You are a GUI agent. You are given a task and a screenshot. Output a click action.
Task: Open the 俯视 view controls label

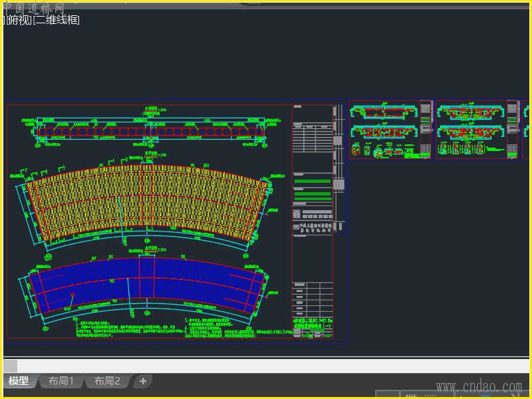pos(20,20)
